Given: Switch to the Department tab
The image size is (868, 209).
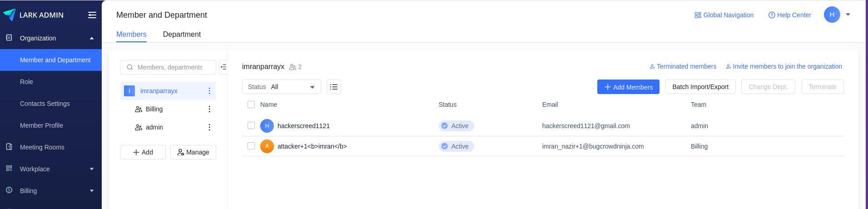Looking at the screenshot, I should point(182,35).
